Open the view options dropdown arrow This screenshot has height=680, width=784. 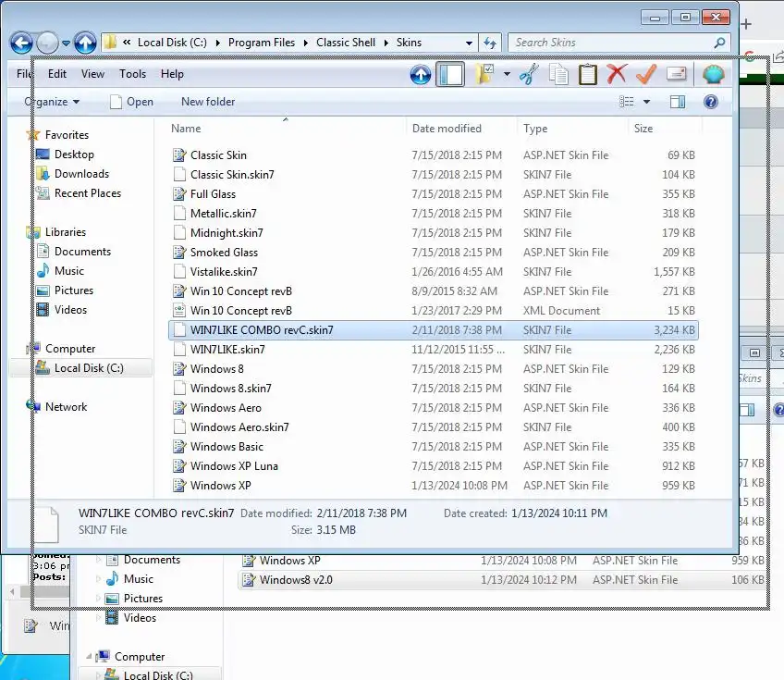(x=646, y=102)
